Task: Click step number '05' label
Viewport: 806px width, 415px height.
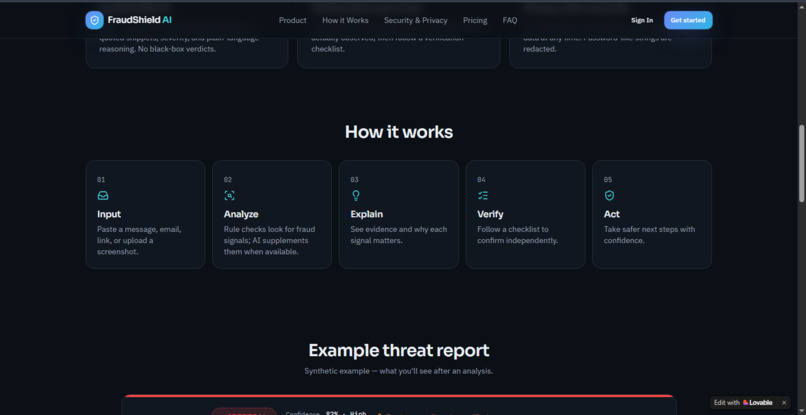Action: pyautogui.click(x=608, y=179)
